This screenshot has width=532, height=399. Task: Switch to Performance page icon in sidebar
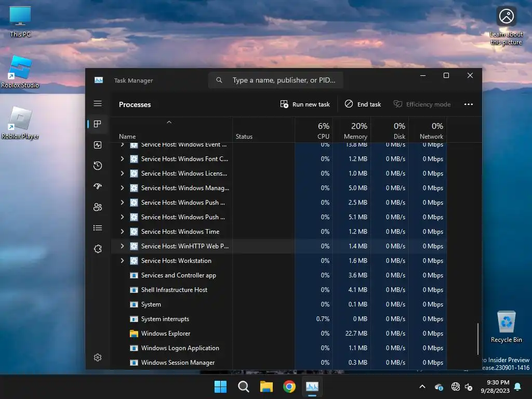click(x=98, y=145)
